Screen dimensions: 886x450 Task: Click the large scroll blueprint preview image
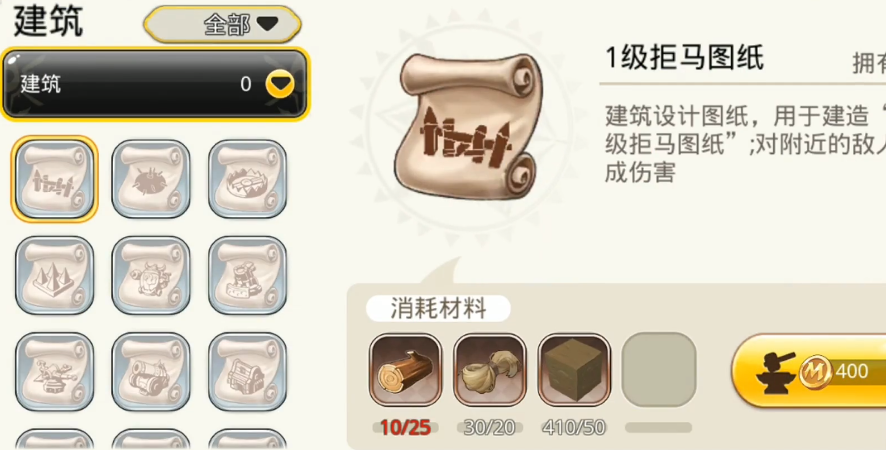point(468,128)
